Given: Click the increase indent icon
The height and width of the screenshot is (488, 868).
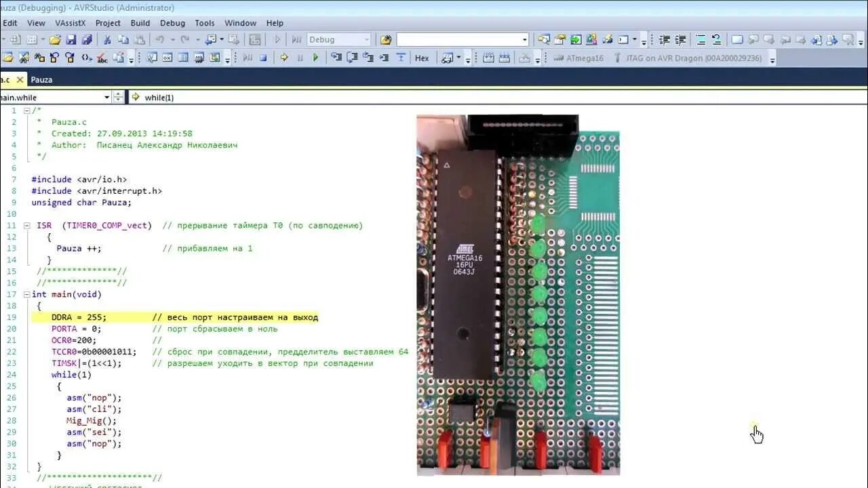Looking at the screenshot, I should (x=681, y=39).
